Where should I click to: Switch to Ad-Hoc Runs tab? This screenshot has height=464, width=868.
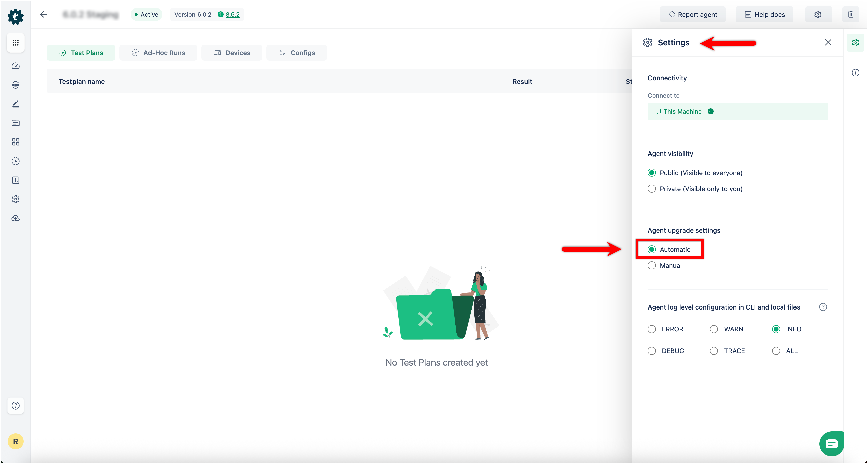point(158,53)
